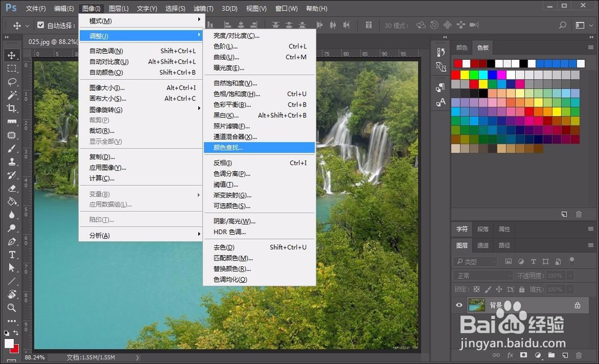Screen dimensions: 599x364
Task: Open the File (文件) menu
Action: tap(35, 8)
